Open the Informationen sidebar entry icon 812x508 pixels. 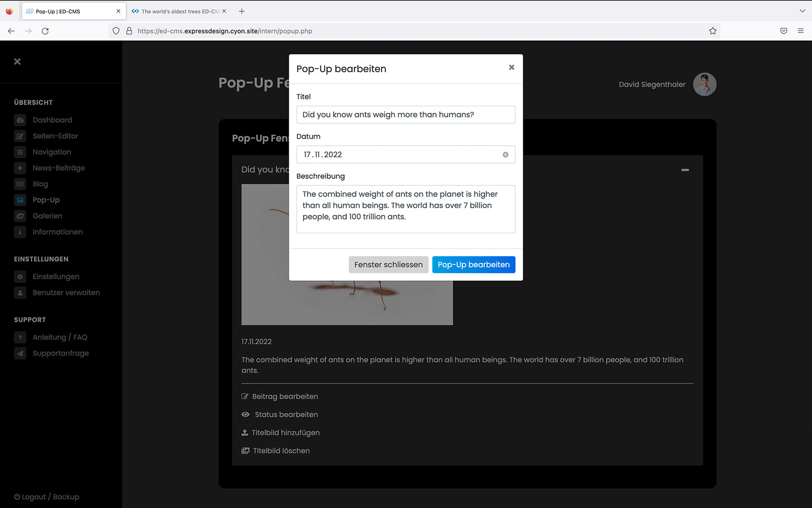20,232
